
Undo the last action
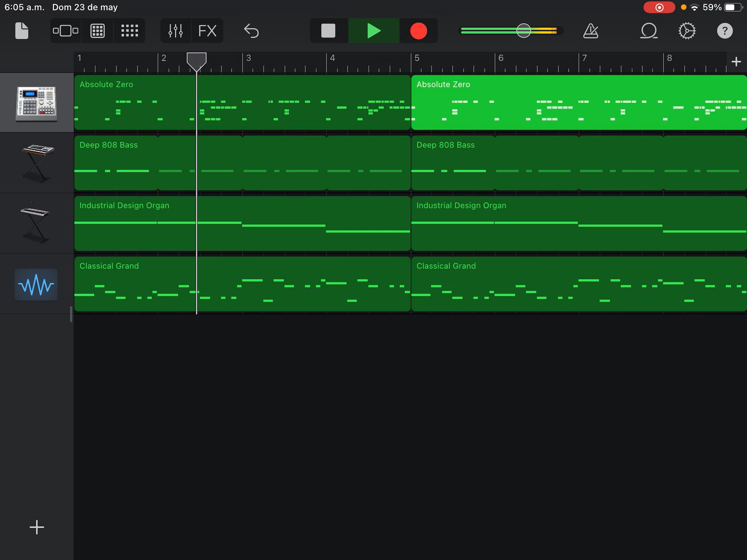[251, 31]
